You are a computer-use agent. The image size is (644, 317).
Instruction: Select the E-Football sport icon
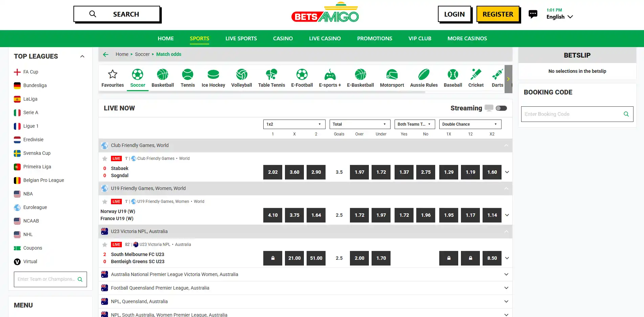(x=302, y=74)
